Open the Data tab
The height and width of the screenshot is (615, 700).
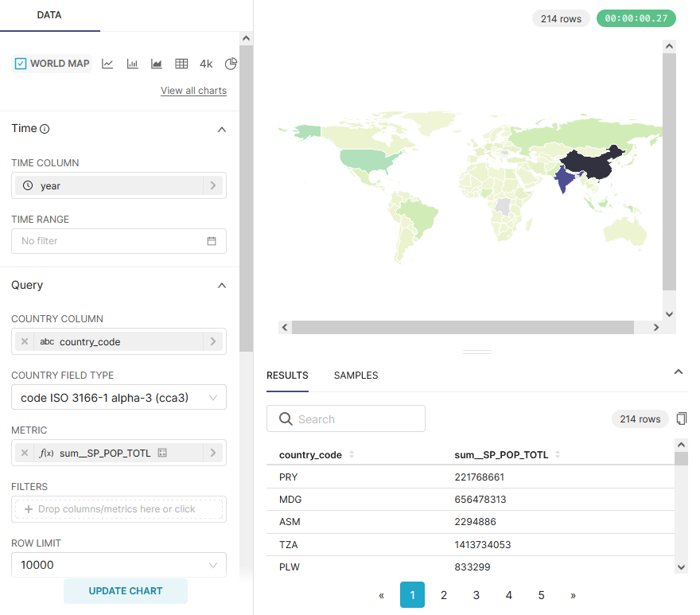tap(49, 15)
